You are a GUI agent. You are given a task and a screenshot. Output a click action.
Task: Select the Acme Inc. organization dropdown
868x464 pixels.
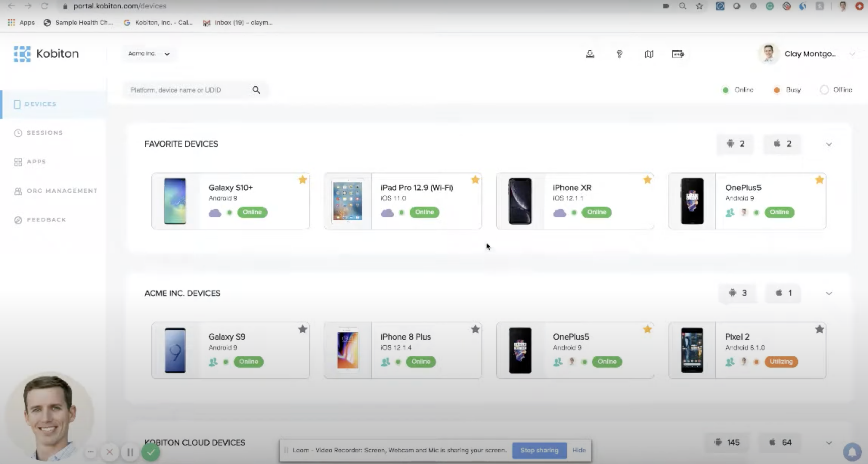point(148,53)
